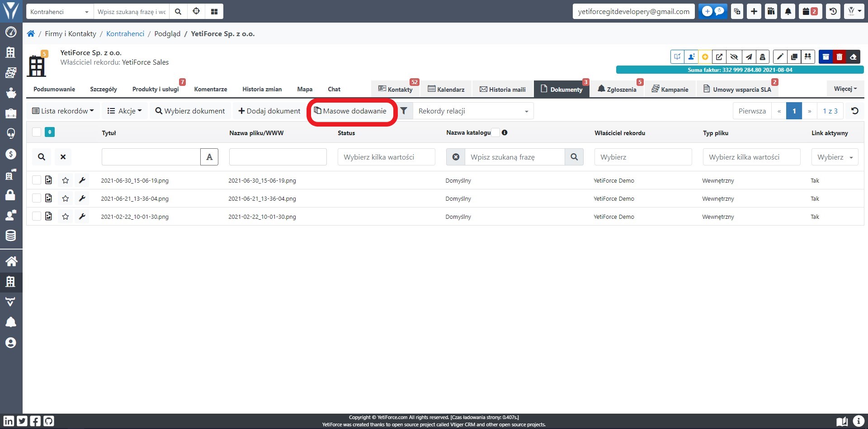
Task: Open the Rekordy relacji dropdown
Action: (473, 111)
